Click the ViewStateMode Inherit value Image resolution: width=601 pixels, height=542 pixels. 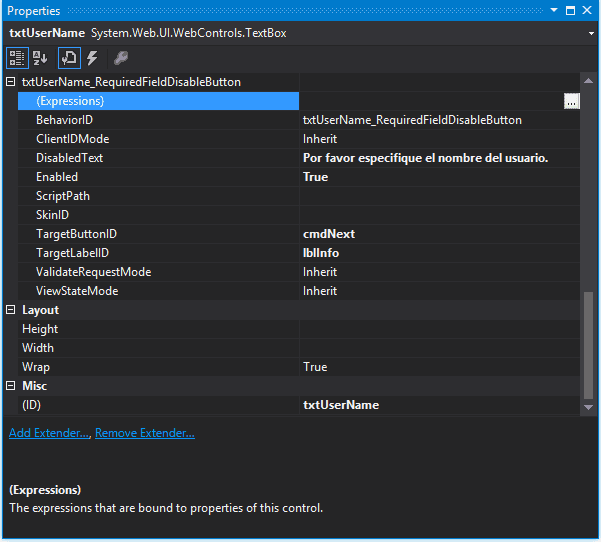[x=439, y=291]
